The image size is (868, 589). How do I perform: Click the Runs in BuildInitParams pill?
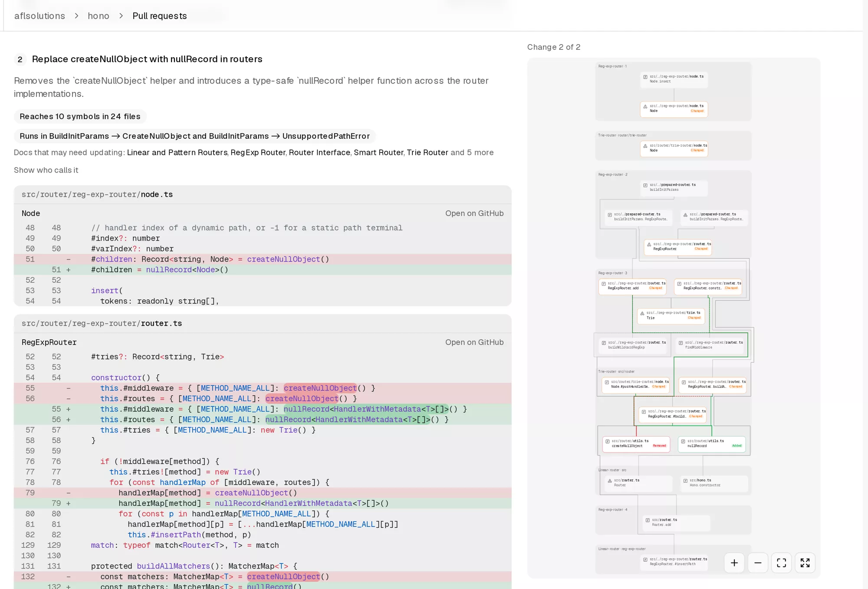coord(194,136)
